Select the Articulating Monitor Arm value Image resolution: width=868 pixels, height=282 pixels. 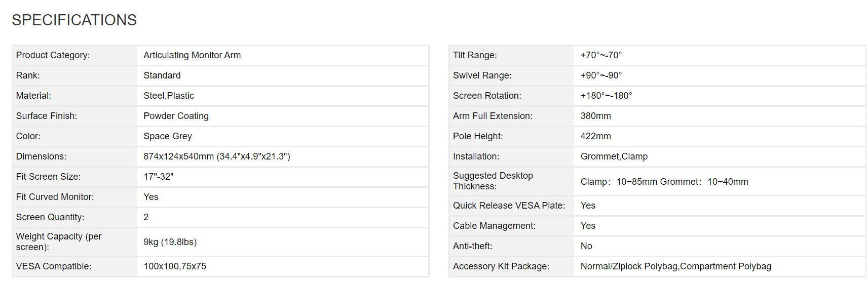[x=192, y=55]
